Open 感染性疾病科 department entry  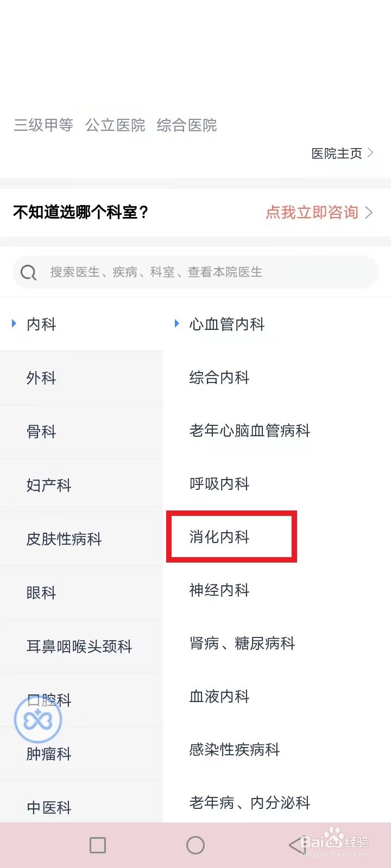tap(235, 750)
